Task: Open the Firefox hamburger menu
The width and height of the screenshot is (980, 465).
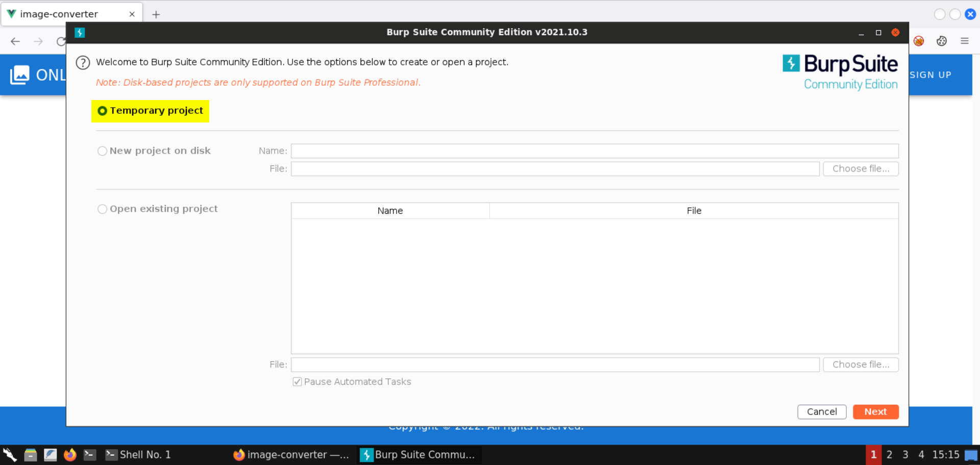Action: [965, 41]
